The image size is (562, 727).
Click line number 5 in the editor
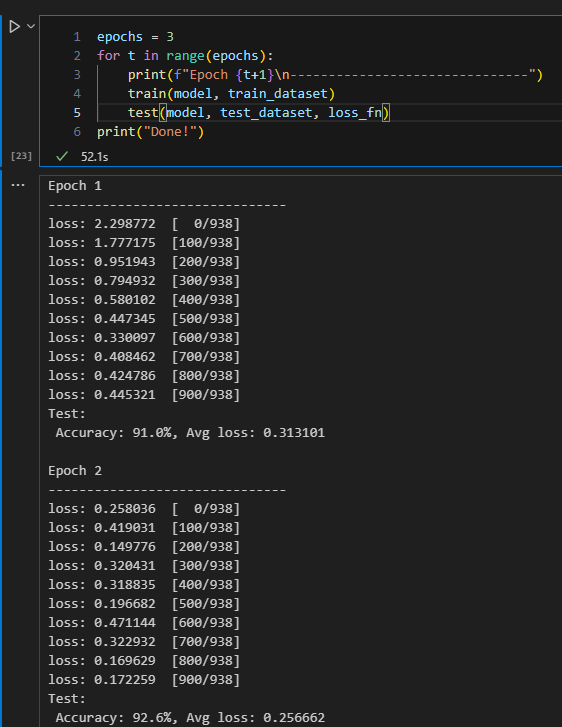[x=77, y=113]
